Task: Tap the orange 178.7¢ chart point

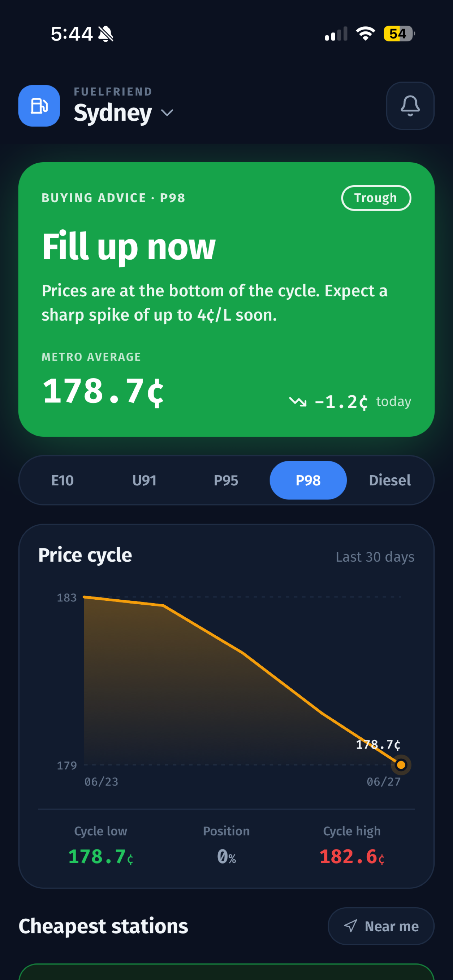Action: tap(401, 765)
